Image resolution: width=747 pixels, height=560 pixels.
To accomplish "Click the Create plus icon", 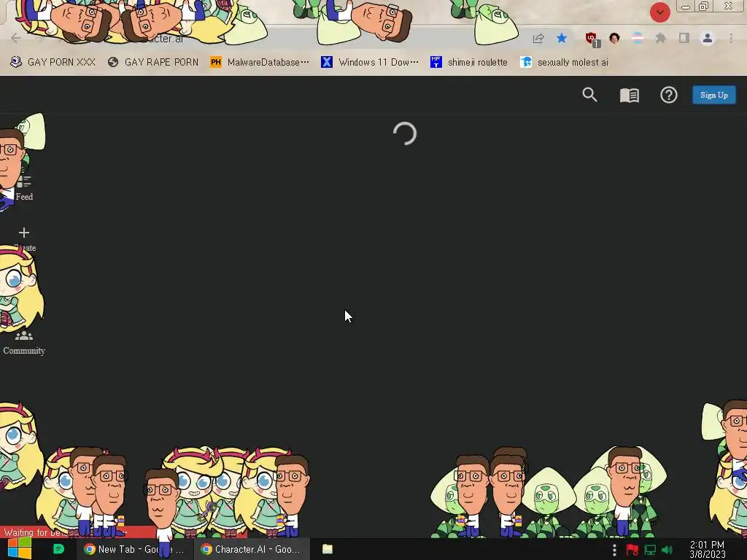I will [24, 233].
